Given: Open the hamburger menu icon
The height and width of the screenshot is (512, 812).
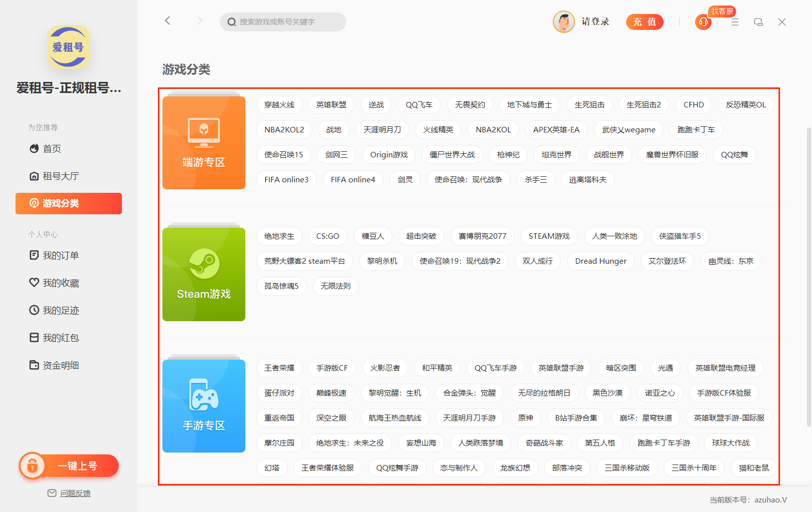Looking at the screenshot, I should (x=735, y=22).
